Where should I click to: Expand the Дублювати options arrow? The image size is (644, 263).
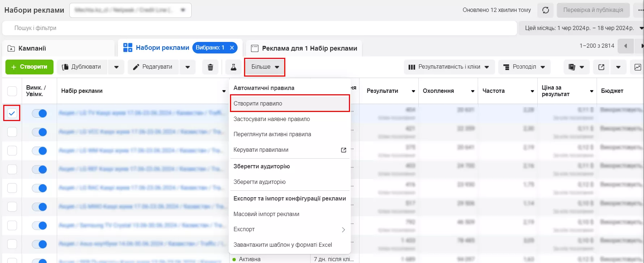(x=116, y=67)
